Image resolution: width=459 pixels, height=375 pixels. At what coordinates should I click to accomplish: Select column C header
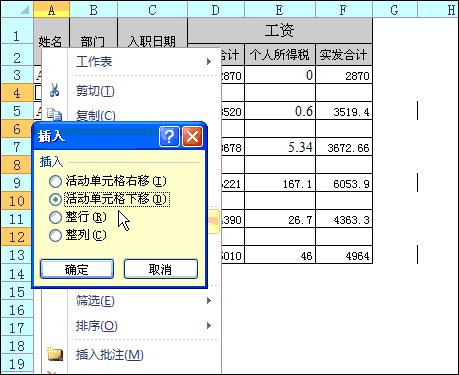click(153, 9)
